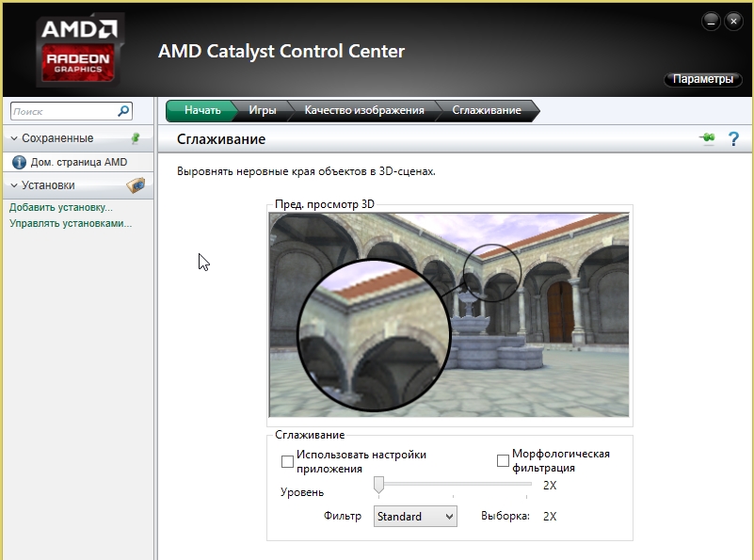Open the Качество изображения breadcrumb
This screenshot has height=560, width=754.
pyautogui.click(x=364, y=110)
